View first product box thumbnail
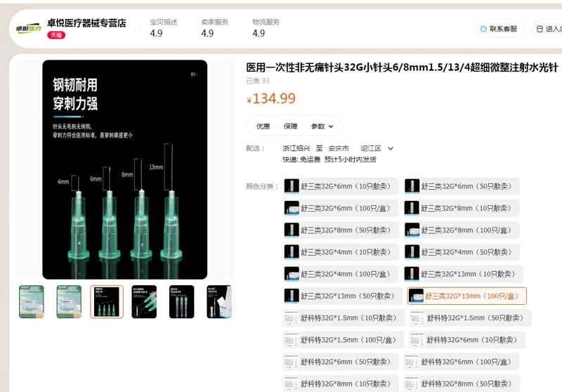The height and width of the screenshot is (392, 562). [32, 301]
